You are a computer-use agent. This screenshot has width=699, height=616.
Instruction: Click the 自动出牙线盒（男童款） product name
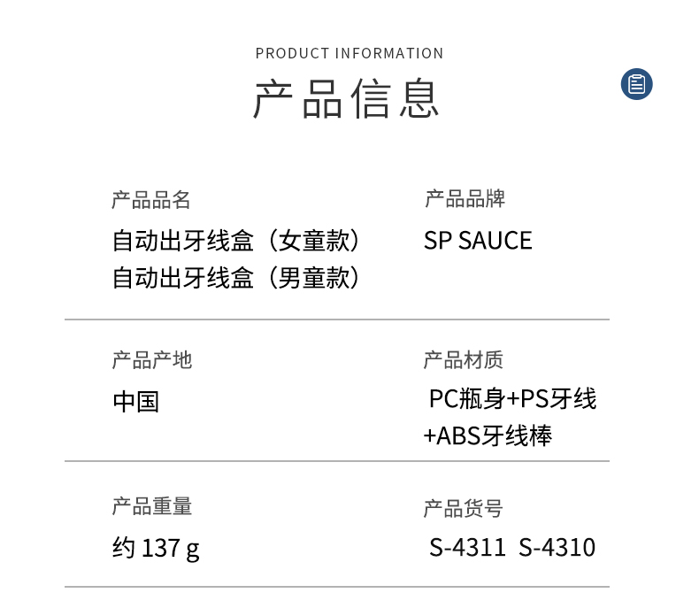237,278
